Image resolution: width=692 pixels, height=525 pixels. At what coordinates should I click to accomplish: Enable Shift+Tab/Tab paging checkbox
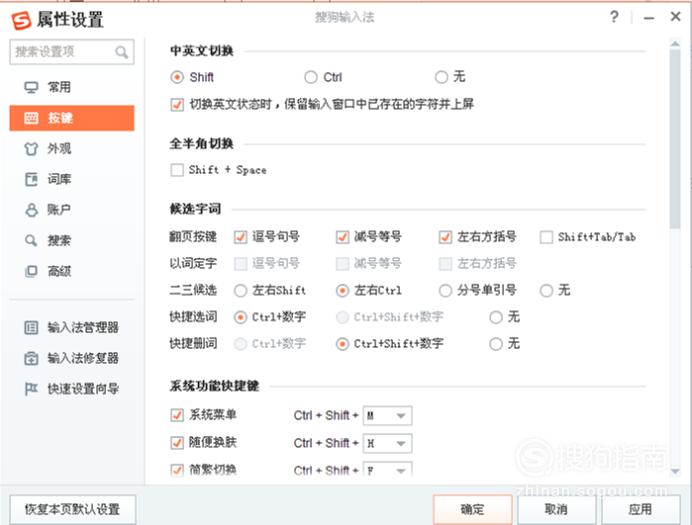pos(546,237)
